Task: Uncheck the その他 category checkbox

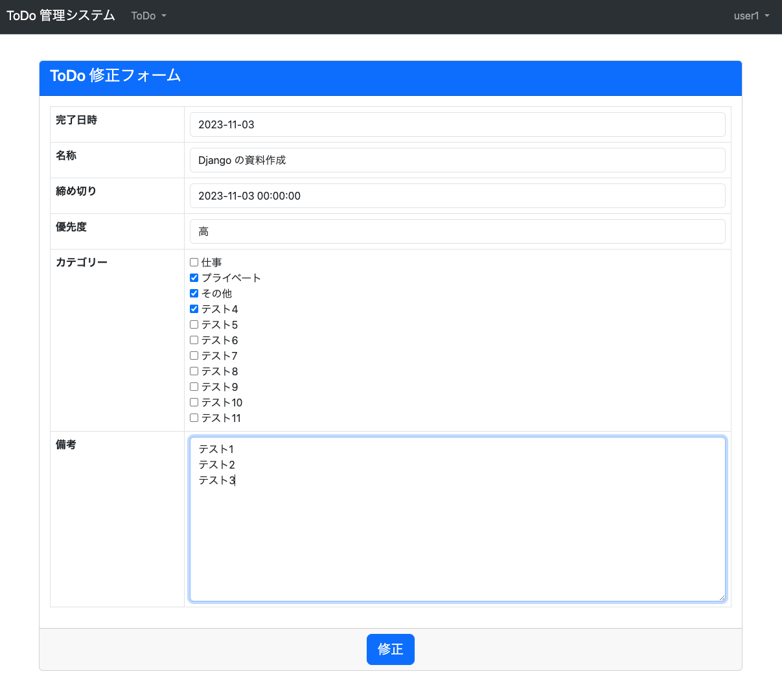Action: click(194, 294)
